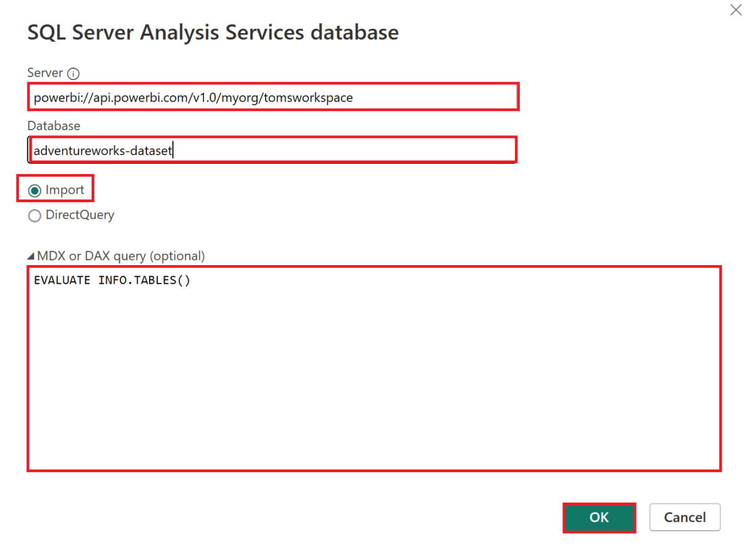Image resolution: width=748 pixels, height=560 pixels.
Task: Click the collapse triangle beside MDX or DAX query
Action: coord(30,254)
